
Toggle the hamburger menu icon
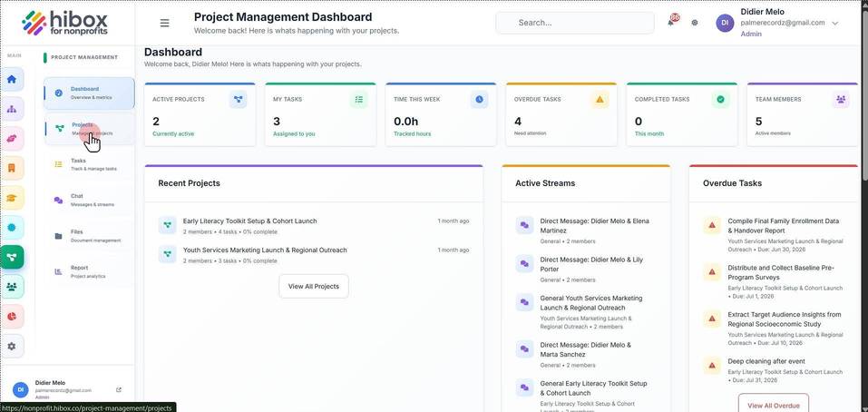pos(164,23)
